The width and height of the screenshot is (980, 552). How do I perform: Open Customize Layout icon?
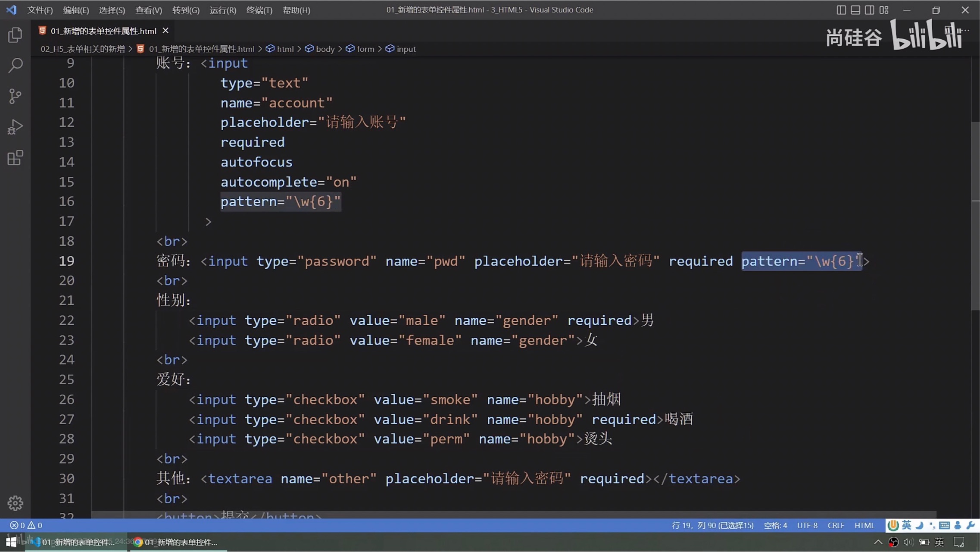point(884,9)
